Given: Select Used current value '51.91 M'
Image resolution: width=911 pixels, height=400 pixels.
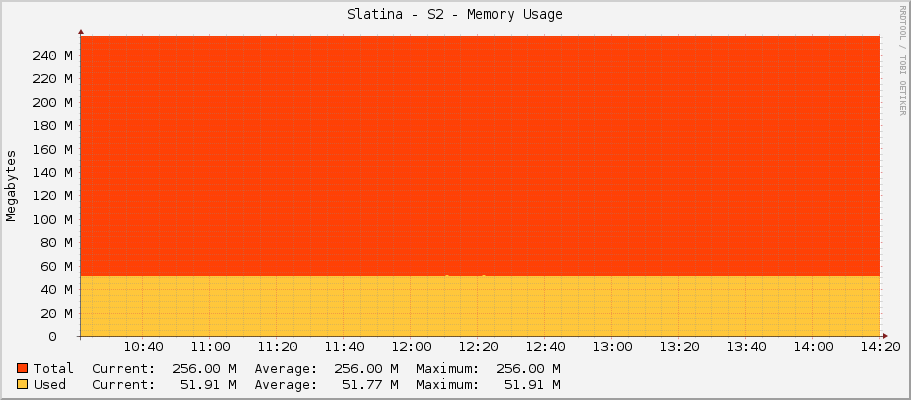Looking at the screenshot, I should [x=208, y=384].
